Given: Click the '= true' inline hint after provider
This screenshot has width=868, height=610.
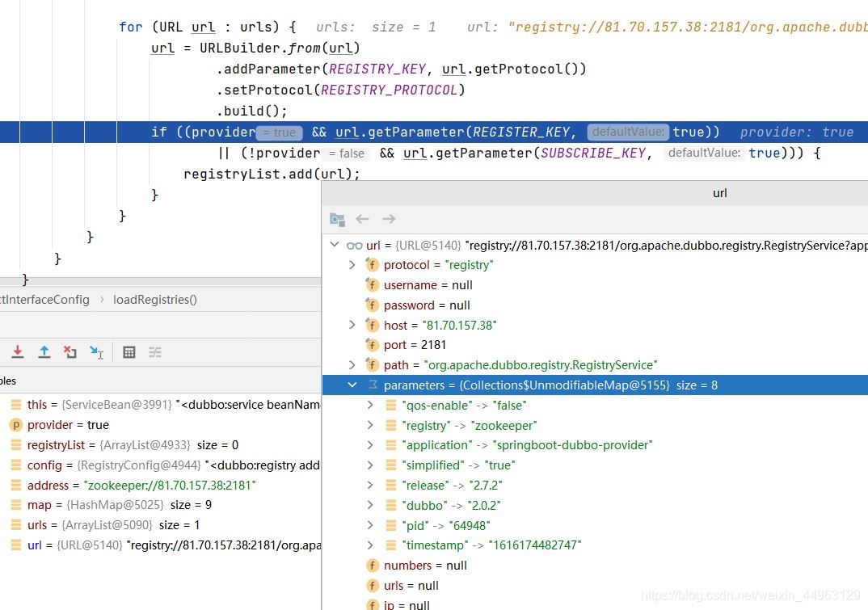Looking at the screenshot, I should click(280, 133).
